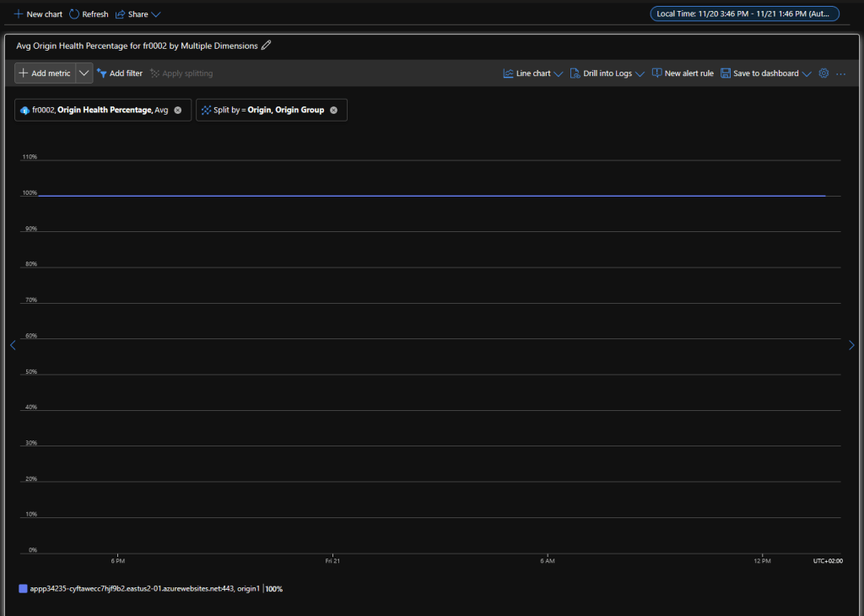Remove the Origin Health Percentage metric
Screen dimensions: 864x616
pos(178,111)
